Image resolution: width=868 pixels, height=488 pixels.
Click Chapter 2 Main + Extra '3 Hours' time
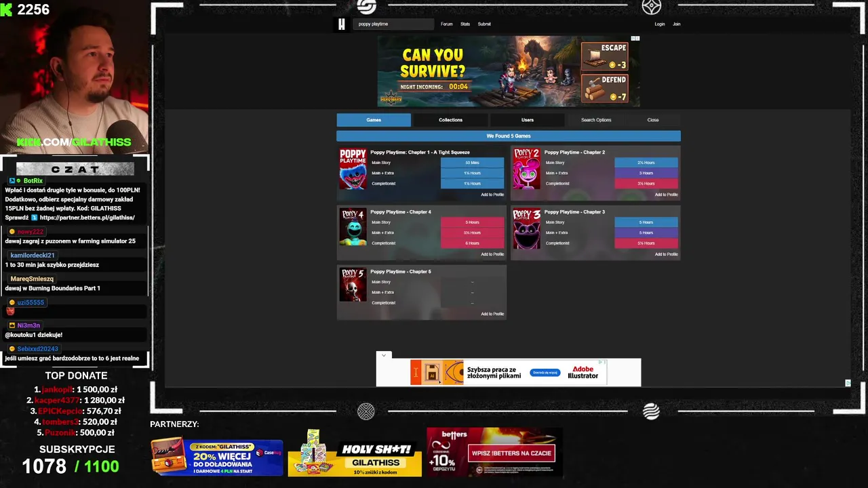click(646, 173)
